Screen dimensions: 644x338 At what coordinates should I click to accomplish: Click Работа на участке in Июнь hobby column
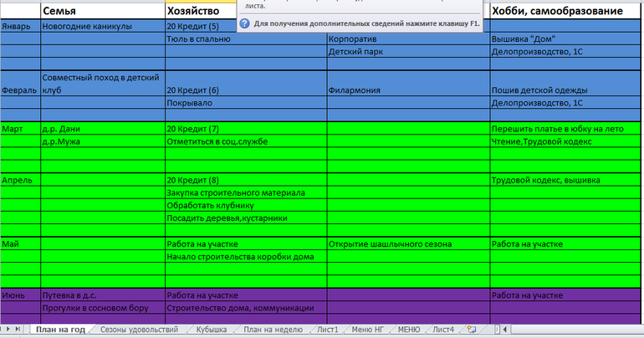(x=565, y=295)
